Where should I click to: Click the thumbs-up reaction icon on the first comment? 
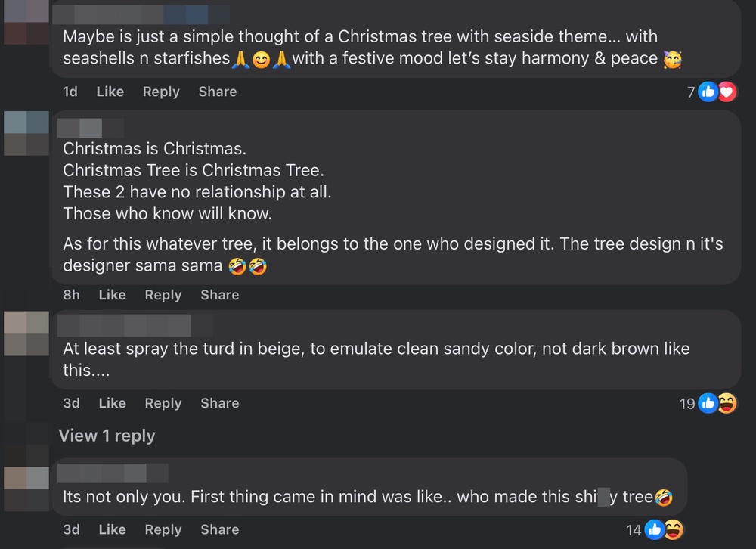[x=708, y=91]
